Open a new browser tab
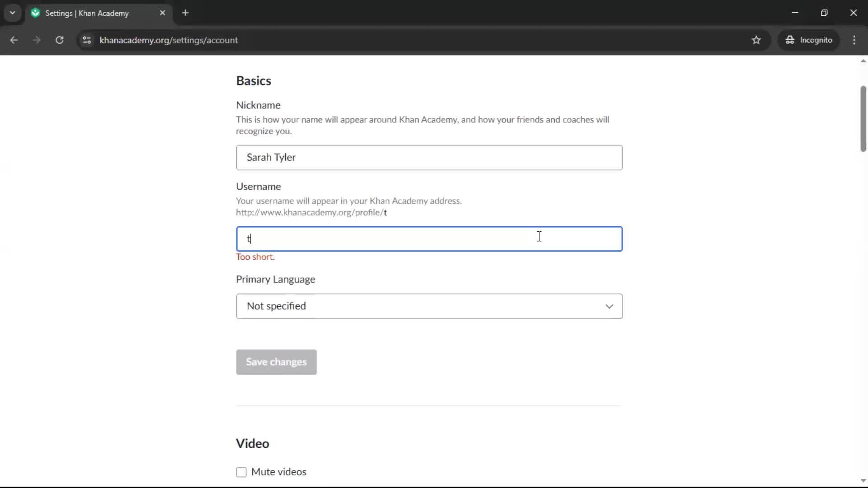This screenshot has width=868, height=488. [x=185, y=13]
